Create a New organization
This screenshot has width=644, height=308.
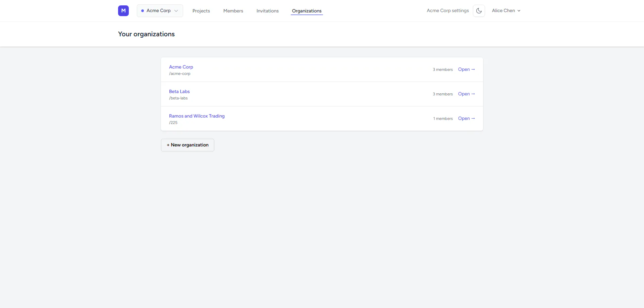[x=187, y=145]
